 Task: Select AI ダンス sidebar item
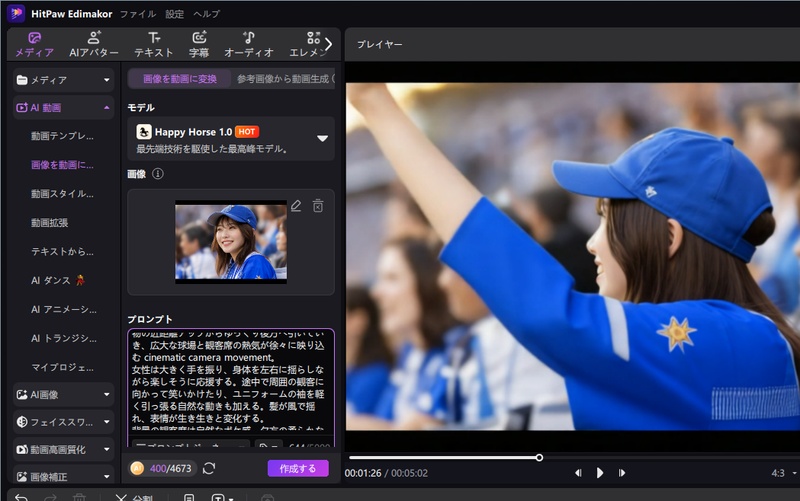coord(58,280)
